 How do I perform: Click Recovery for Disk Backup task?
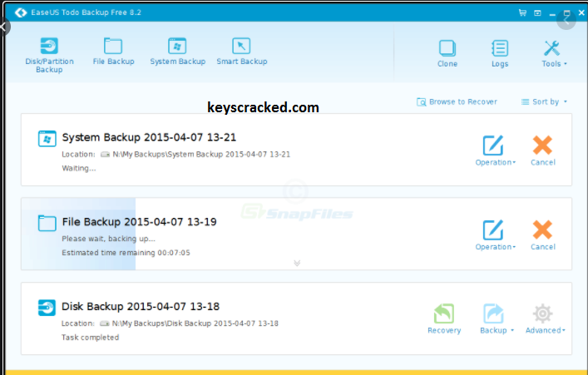444,318
